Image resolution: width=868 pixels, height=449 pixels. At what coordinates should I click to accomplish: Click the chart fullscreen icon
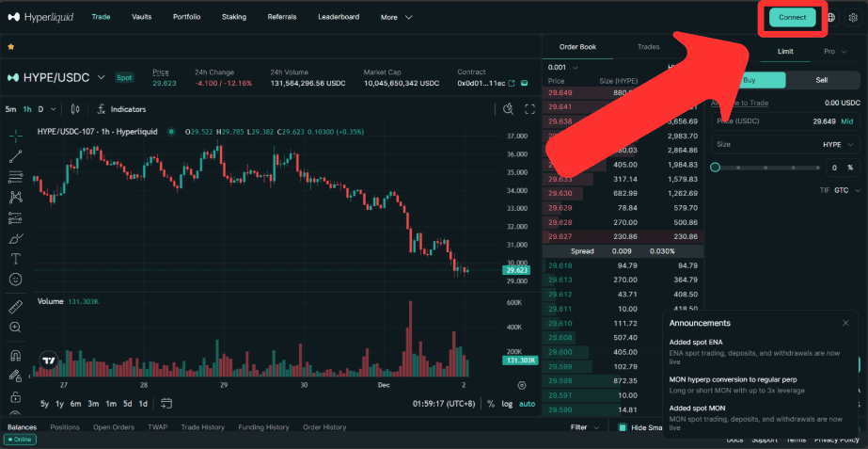(x=529, y=109)
